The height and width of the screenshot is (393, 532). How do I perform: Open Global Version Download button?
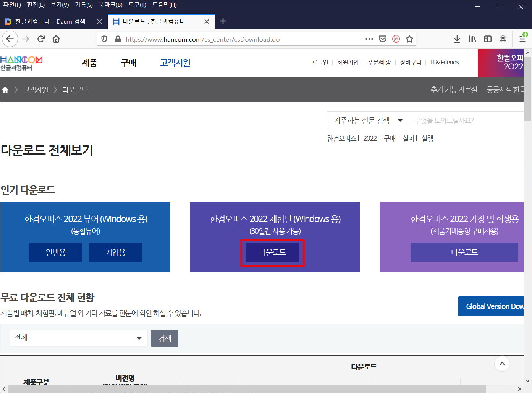(x=491, y=306)
